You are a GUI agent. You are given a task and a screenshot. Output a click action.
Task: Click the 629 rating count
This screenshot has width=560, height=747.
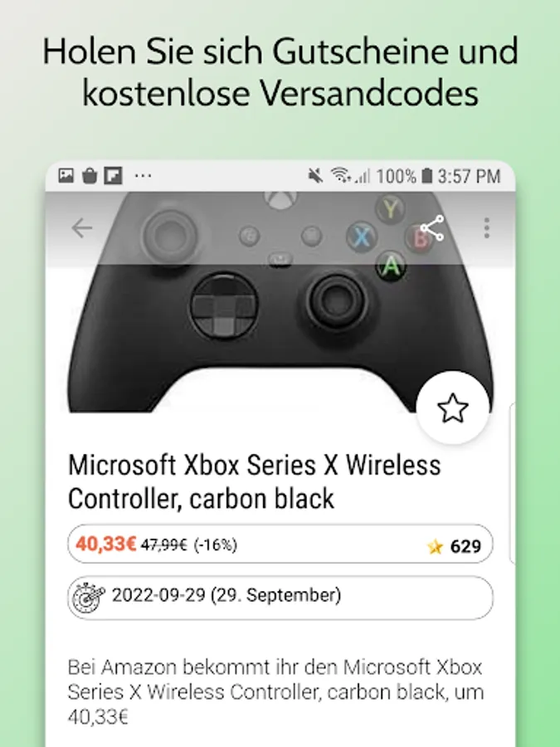465,546
